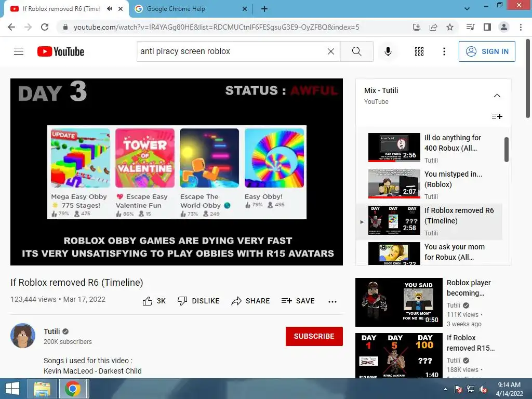
Task: Show hidden system tray icons
Action: [x=445, y=389]
